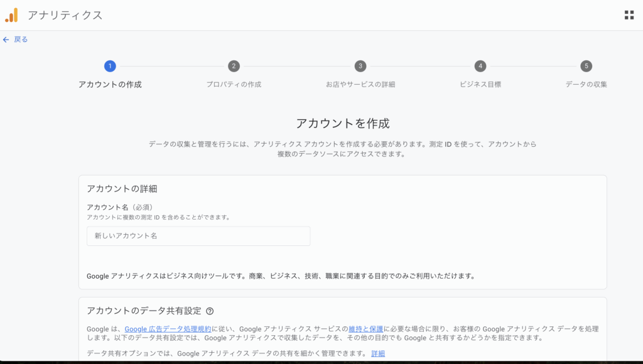The width and height of the screenshot is (643, 364).
Task: Open the Google apps grid icon
Action: point(629,15)
